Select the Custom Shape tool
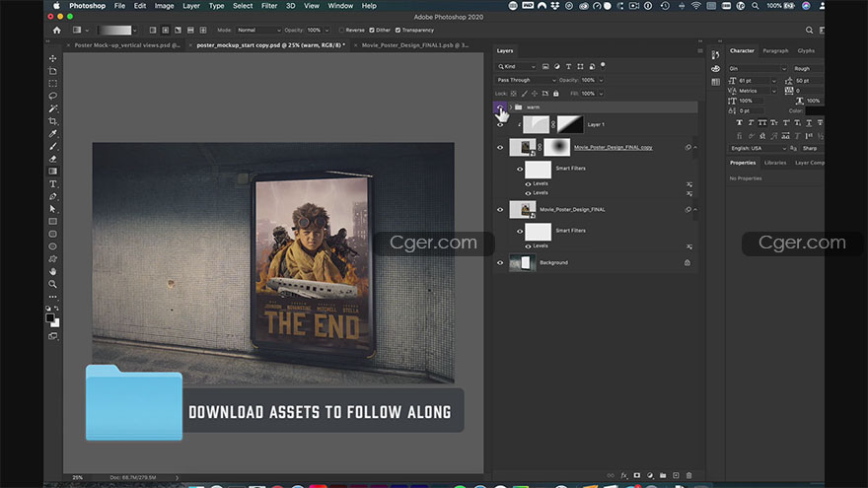Screen dimensions: 868x488 [x=52, y=259]
